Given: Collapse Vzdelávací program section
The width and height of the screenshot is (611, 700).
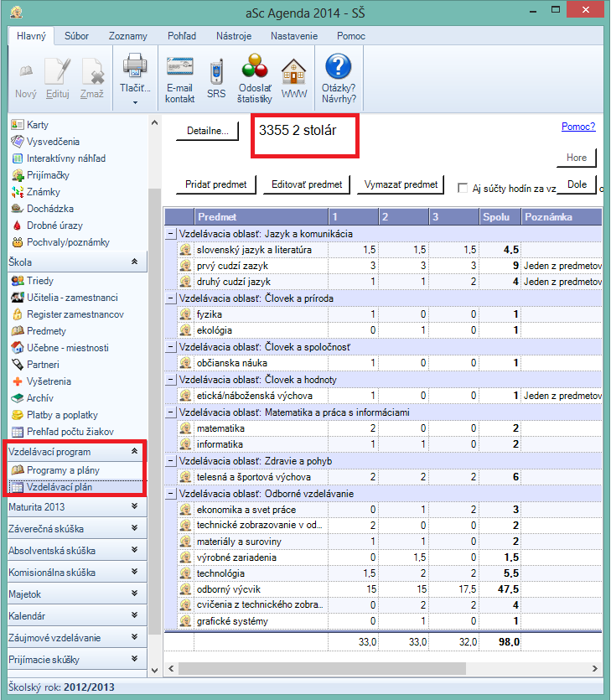Looking at the screenshot, I should click(x=134, y=451).
